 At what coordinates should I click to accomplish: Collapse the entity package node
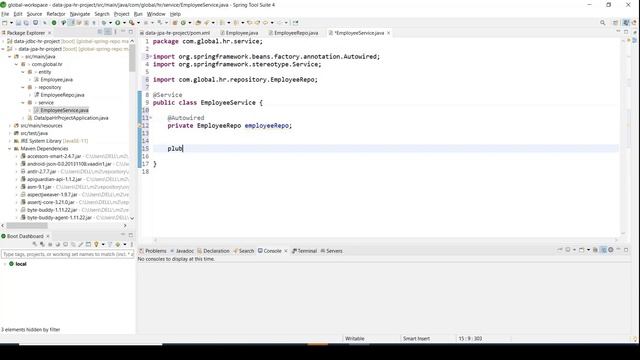pyautogui.click(x=23, y=72)
